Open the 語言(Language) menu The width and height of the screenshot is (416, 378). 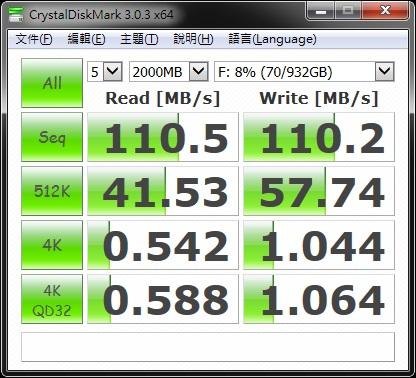pyautogui.click(x=272, y=39)
